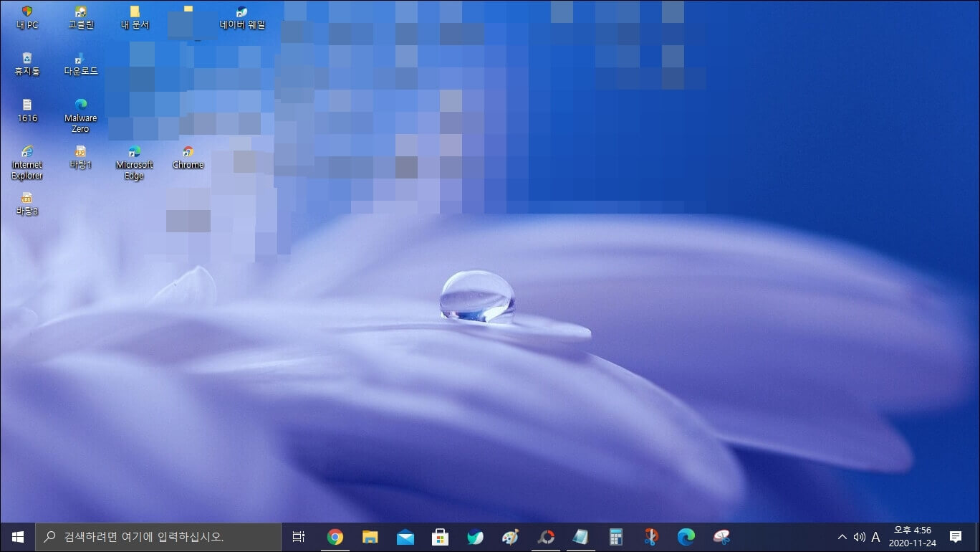Toggle the IME input mode A indicator
The height and width of the screenshot is (552, 980).
[x=875, y=537]
